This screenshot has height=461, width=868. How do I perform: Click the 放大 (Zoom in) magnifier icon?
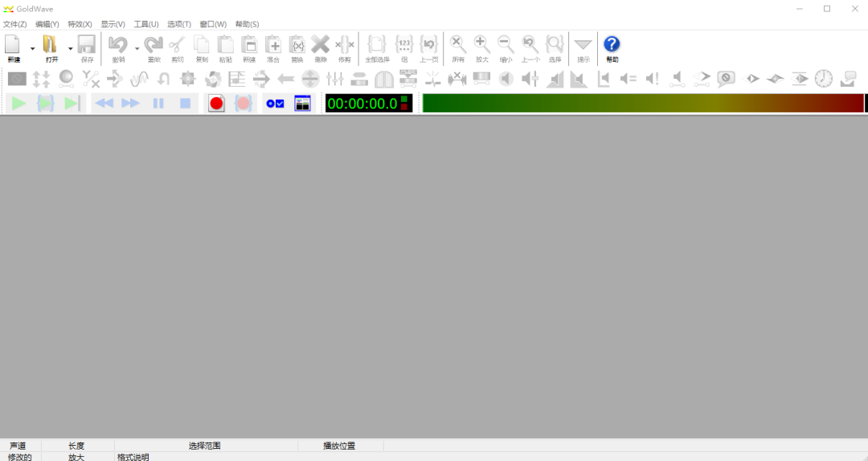click(481, 45)
